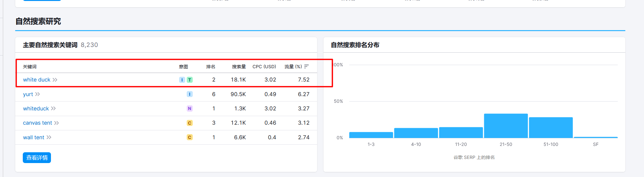The image size is (644, 177).
Task: Click the yellow C badge for canvas tent
Action: tap(190, 123)
